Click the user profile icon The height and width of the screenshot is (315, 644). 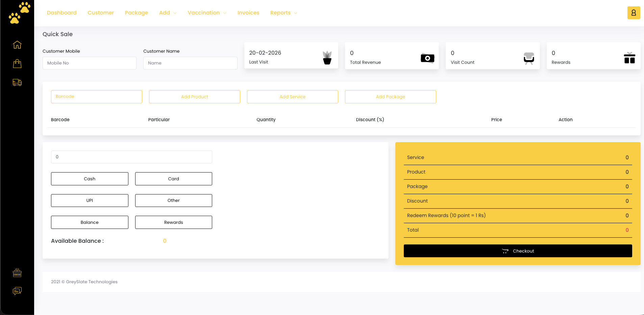(634, 13)
